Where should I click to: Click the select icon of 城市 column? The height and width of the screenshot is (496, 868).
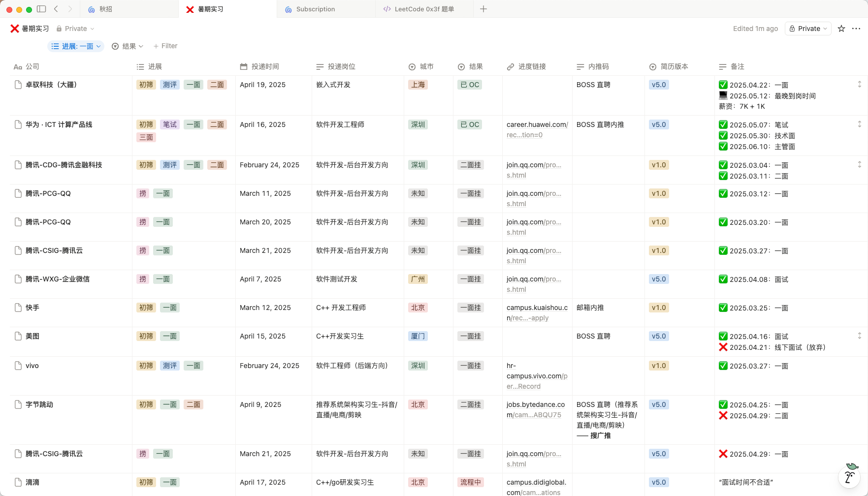click(412, 66)
